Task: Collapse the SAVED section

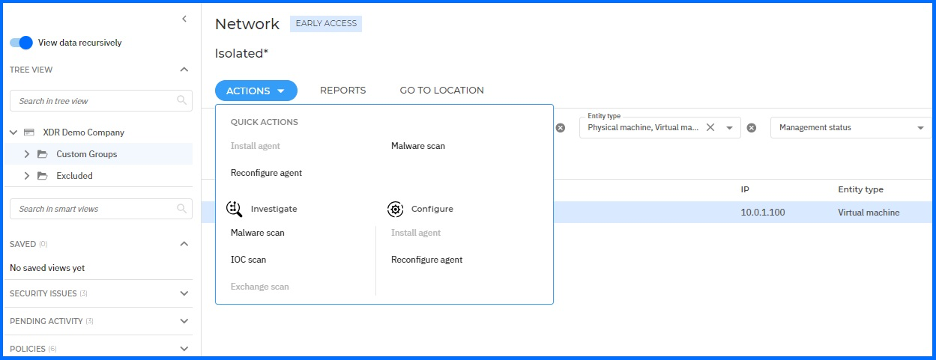Action: point(184,244)
